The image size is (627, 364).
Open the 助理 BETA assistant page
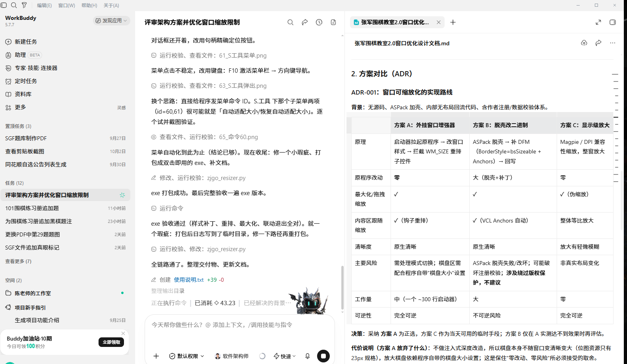click(24, 55)
